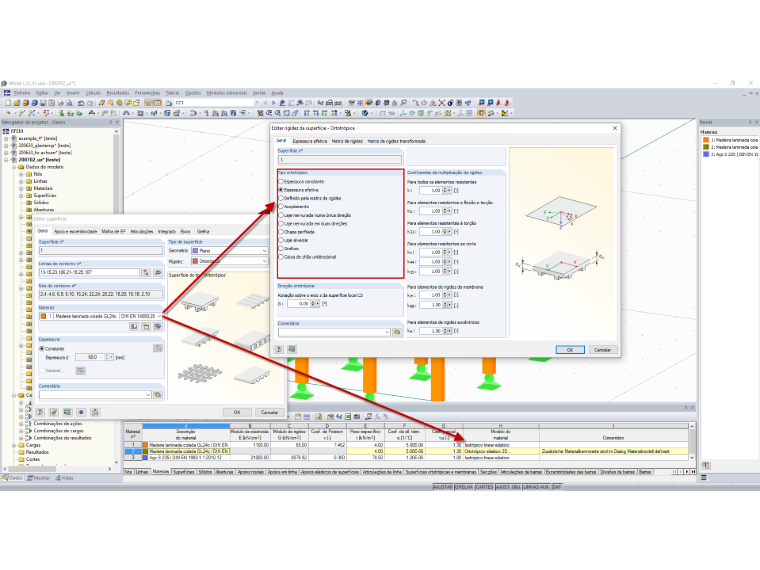The image size is (760, 570).
Task: Click the New file icon in main toolbar
Action: tap(8, 103)
